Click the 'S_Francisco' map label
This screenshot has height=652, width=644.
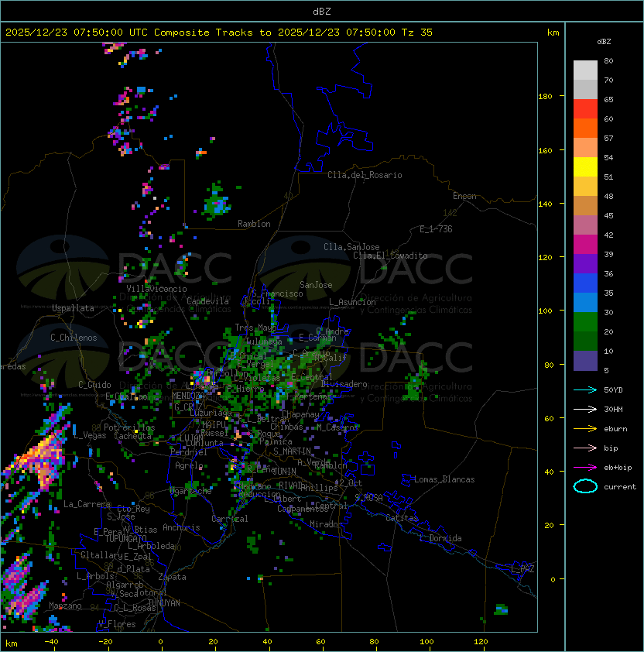point(277,293)
